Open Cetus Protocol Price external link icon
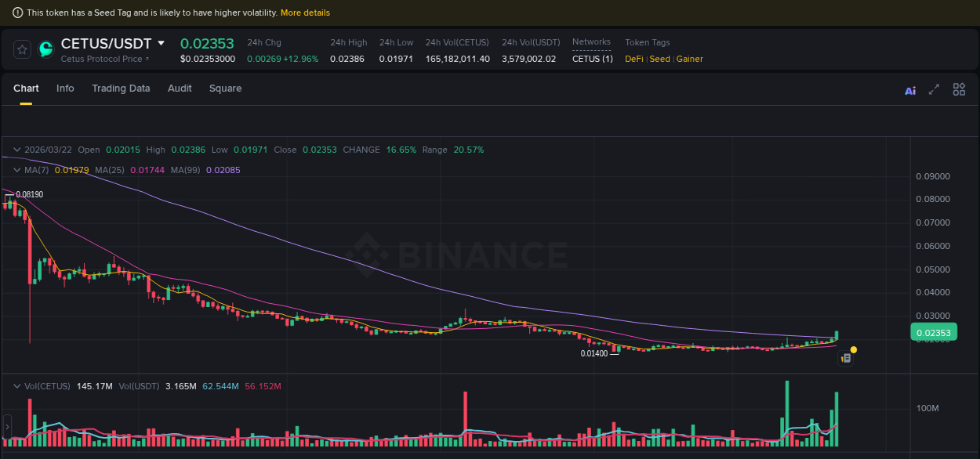Image resolution: width=980 pixels, height=459 pixels. click(146, 59)
